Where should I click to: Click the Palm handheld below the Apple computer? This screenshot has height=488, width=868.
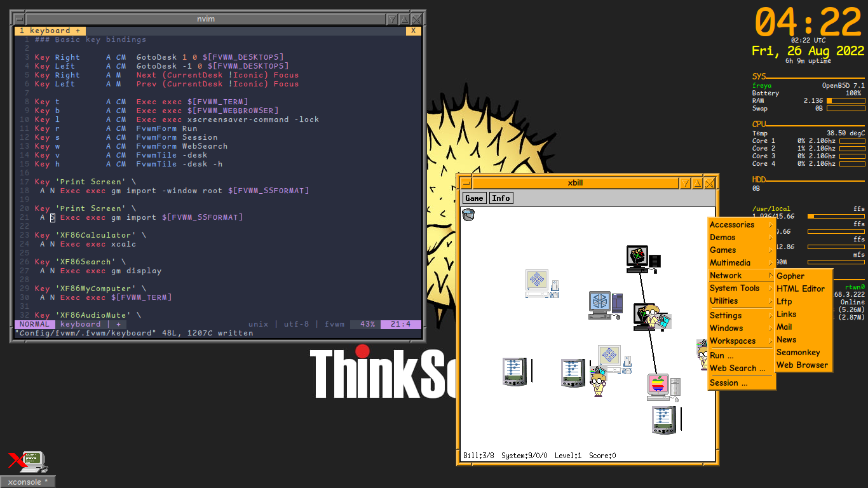coord(663,419)
